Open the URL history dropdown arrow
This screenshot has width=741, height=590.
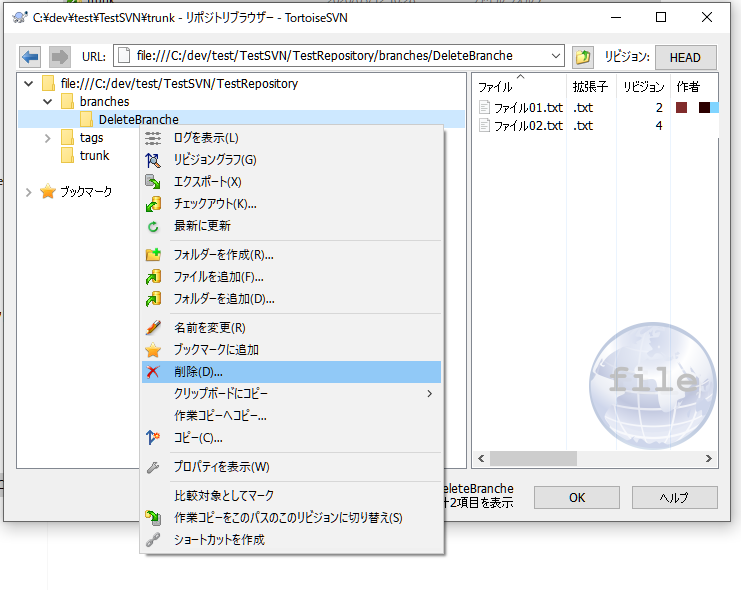556,56
